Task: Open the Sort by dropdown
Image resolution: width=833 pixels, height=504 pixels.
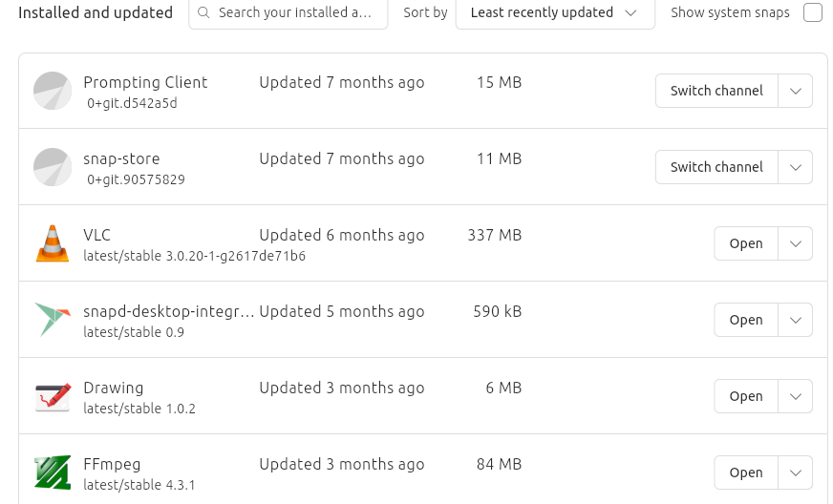Action: [554, 13]
